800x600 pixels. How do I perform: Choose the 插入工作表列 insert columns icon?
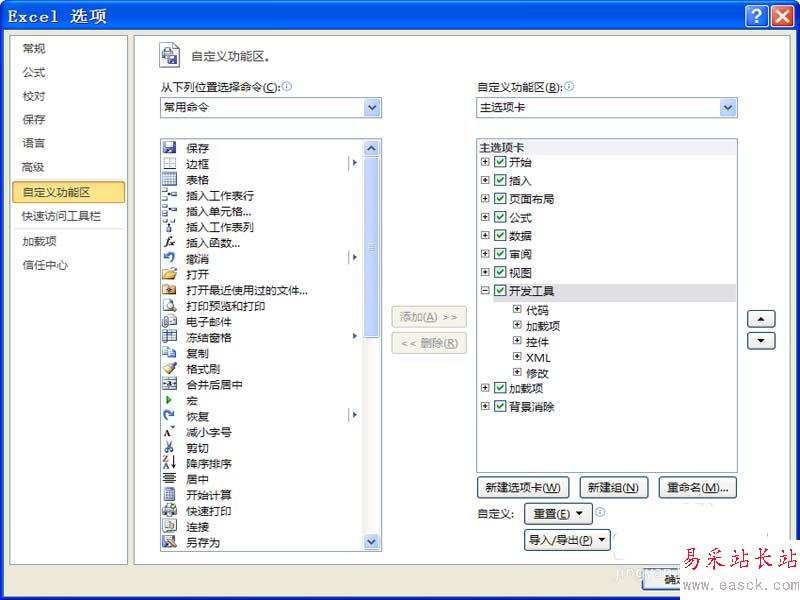(x=169, y=227)
